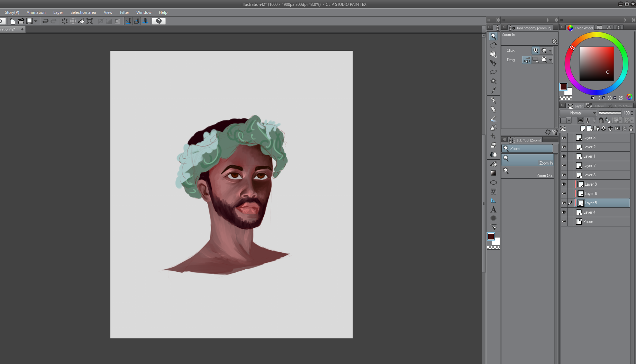
Task: Open the Tool property panel menu
Action: click(505, 27)
